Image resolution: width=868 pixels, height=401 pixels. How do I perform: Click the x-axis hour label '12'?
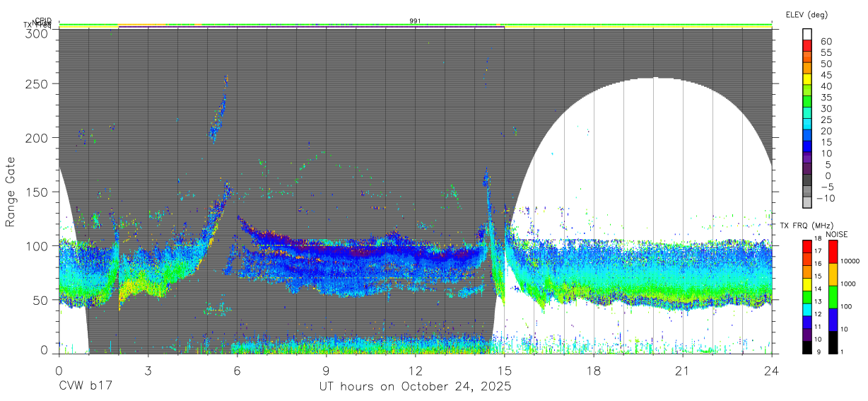pyautogui.click(x=415, y=371)
